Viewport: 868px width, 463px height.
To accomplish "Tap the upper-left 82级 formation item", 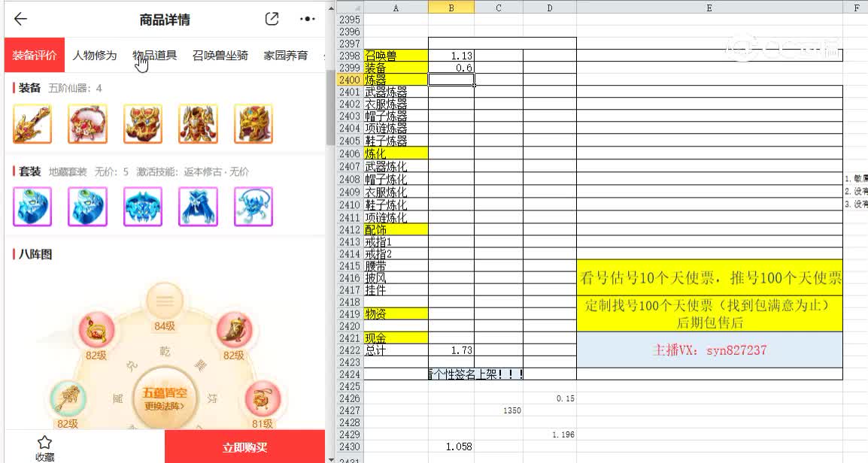I will point(96,331).
